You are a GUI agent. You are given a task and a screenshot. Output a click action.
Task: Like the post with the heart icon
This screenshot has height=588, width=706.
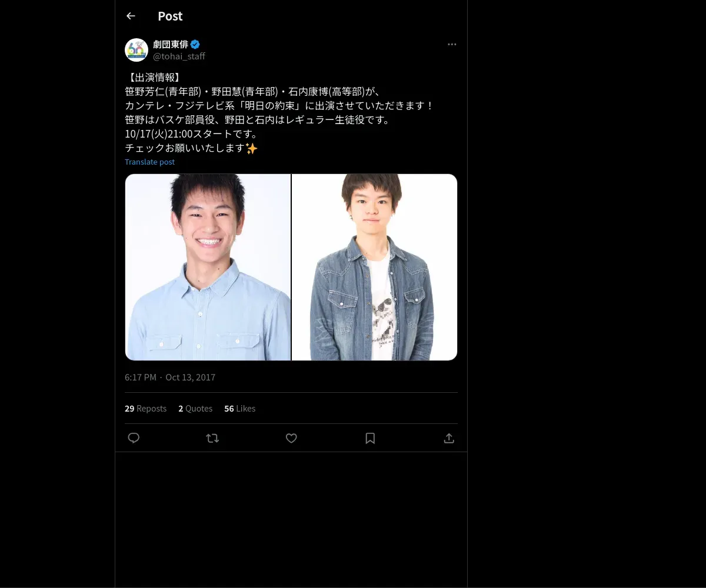tap(291, 438)
